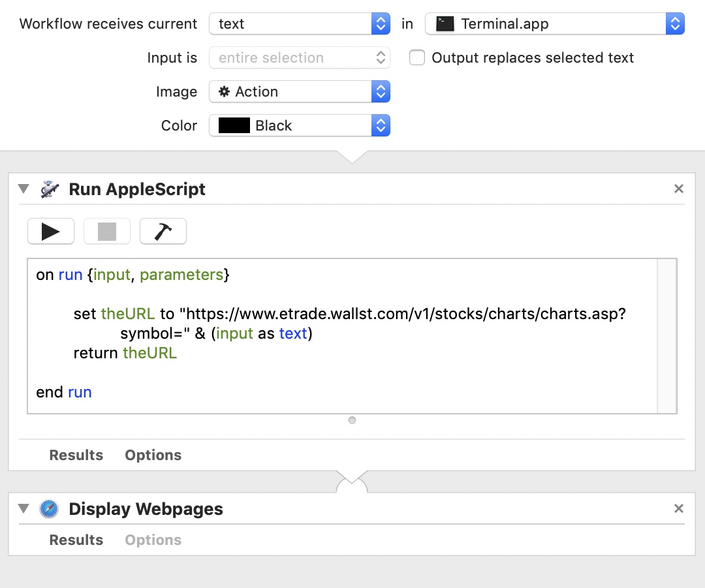Screen dimensions: 705x588
Task: Click the 'set theURL to' line in the script
Action: (350, 314)
